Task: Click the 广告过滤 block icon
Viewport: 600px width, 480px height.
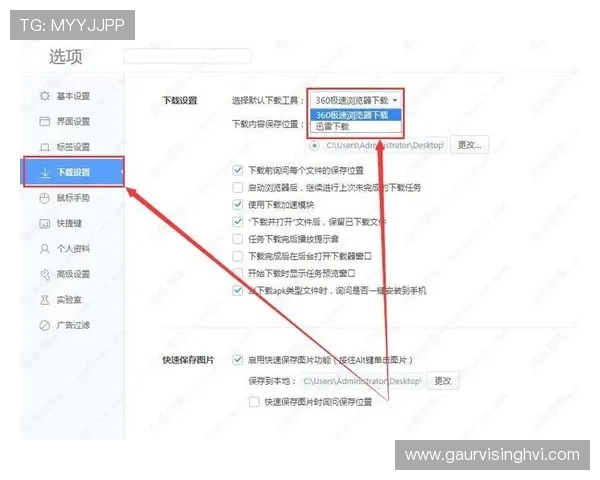Action: (x=45, y=325)
